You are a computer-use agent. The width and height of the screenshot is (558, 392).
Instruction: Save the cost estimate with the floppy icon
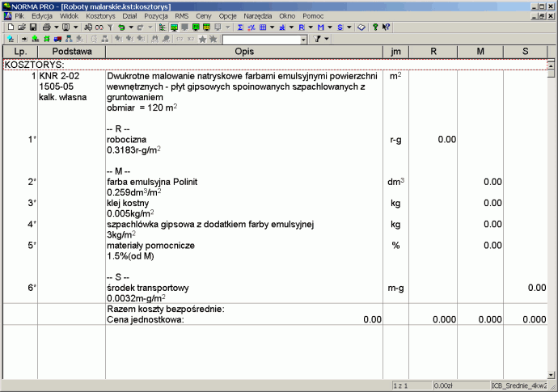tap(32, 27)
